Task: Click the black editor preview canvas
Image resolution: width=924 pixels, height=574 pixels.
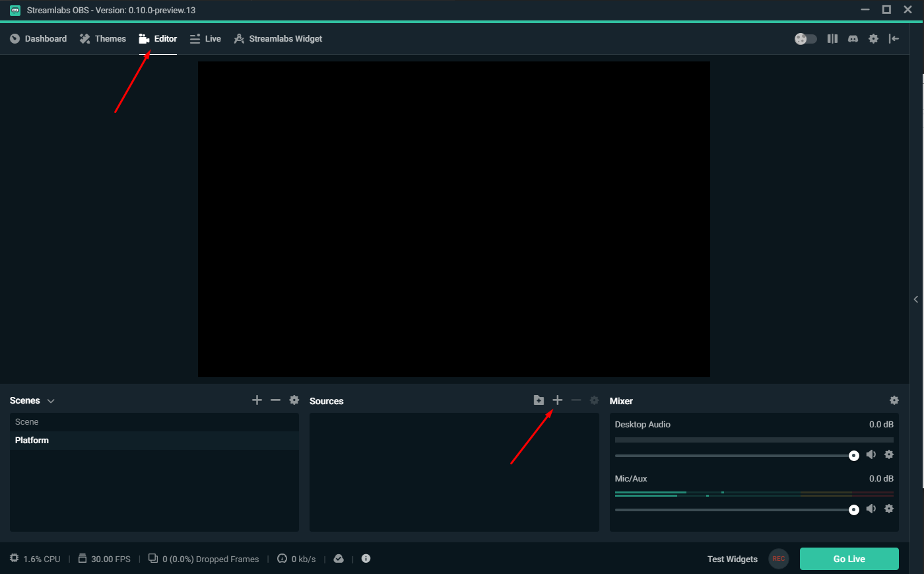Action: pyautogui.click(x=454, y=219)
